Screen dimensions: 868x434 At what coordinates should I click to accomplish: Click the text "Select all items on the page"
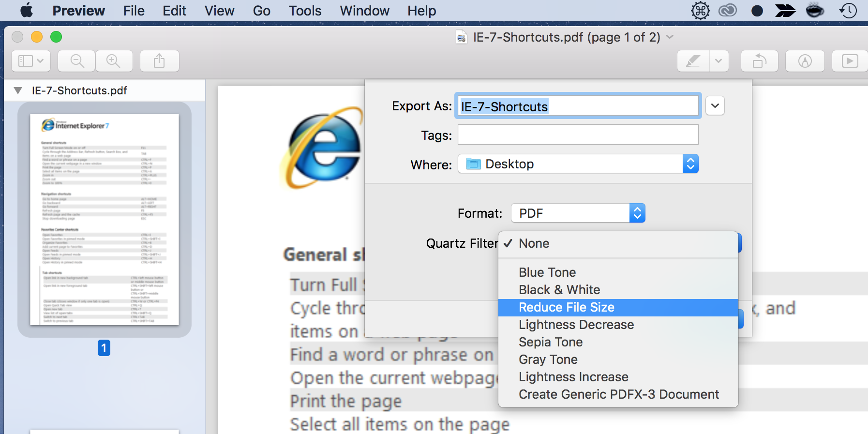[400, 424]
